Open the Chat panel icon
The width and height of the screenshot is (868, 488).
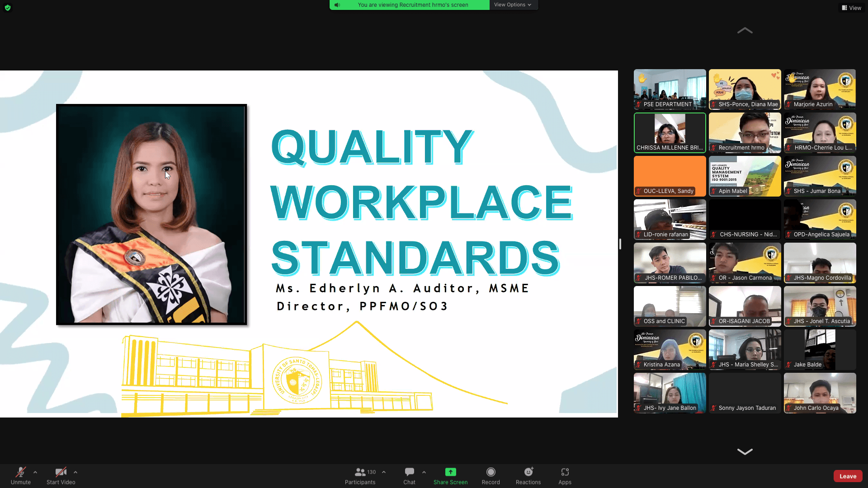(x=409, y=472)
